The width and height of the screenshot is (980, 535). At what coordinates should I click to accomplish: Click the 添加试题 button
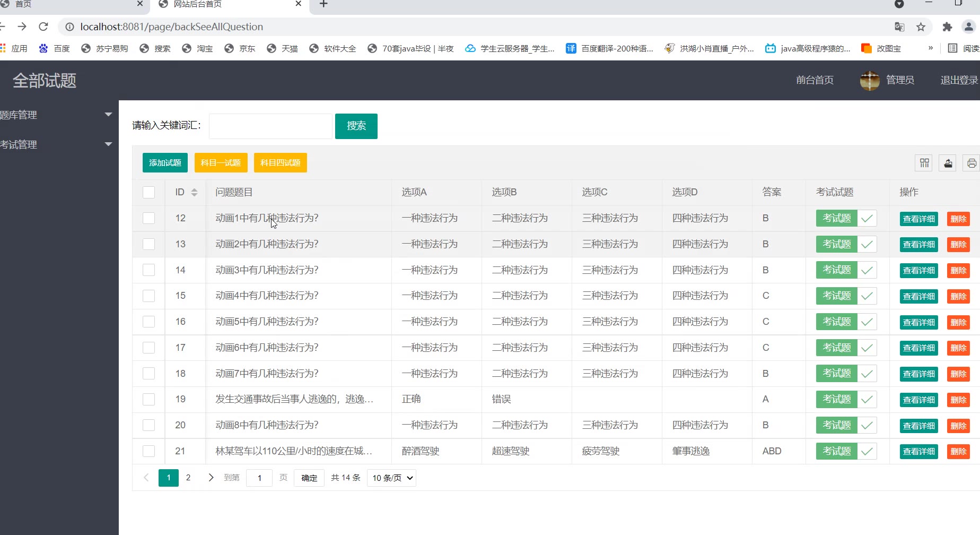165,162
